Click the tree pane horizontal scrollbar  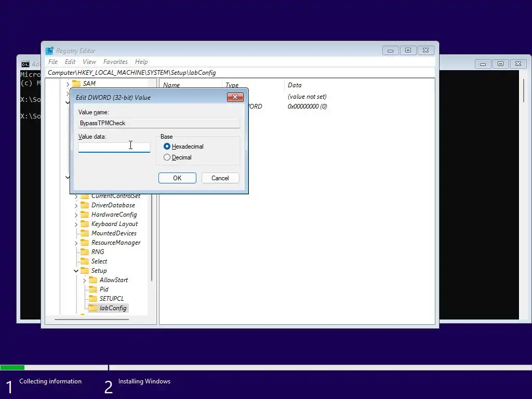91,319
